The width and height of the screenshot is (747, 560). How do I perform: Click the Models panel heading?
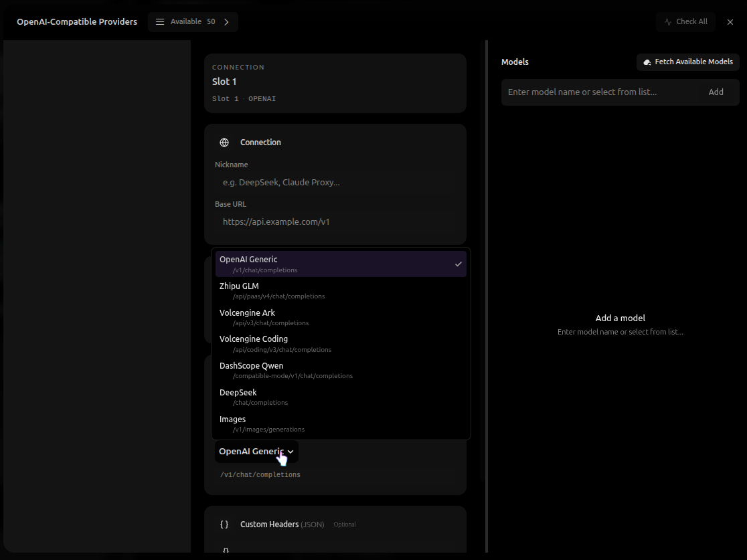click(x=515, y=62)
